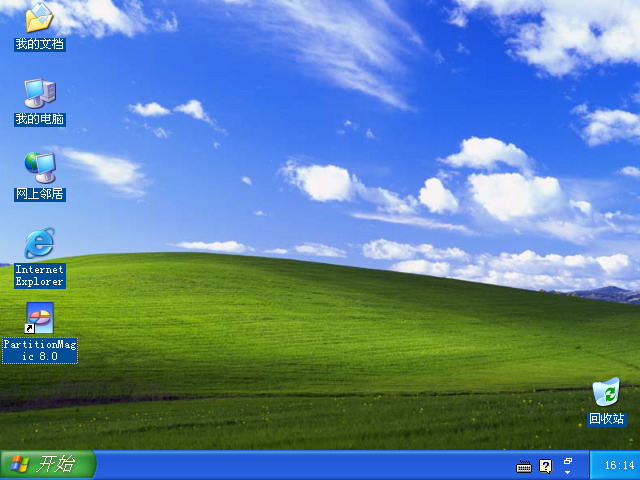Select the 网上邻居 network icon

click(x=39, y=167)
